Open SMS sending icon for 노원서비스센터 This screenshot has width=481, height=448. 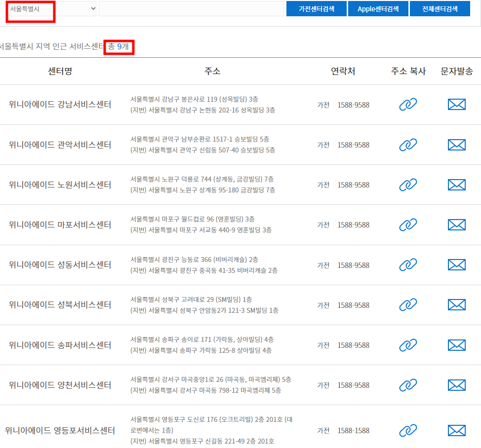coord(456,185)
